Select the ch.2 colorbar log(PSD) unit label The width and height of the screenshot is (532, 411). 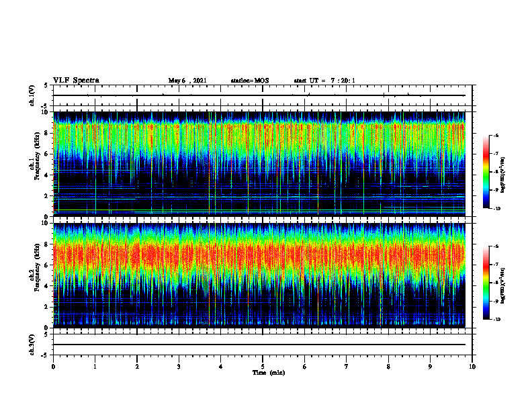503,285
